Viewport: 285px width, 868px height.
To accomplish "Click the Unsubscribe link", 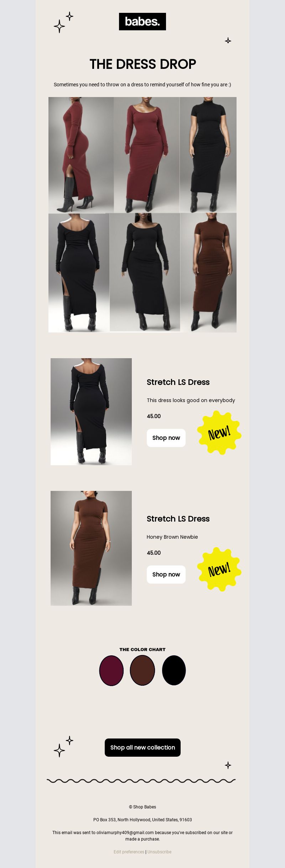I will pos(159,852).
